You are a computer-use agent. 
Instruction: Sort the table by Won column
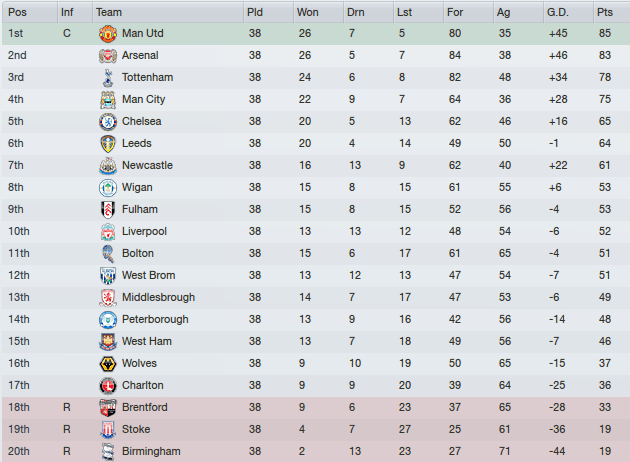click(x=307, y=12)
